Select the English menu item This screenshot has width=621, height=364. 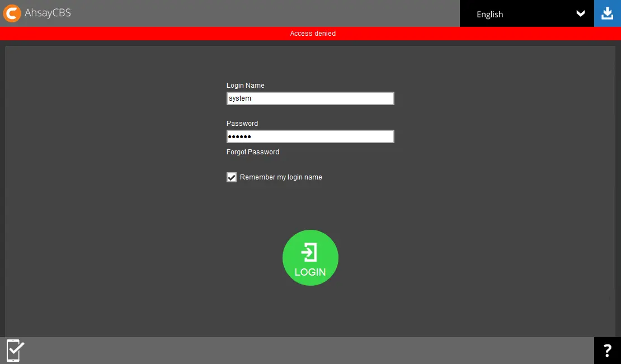(490, 14)
